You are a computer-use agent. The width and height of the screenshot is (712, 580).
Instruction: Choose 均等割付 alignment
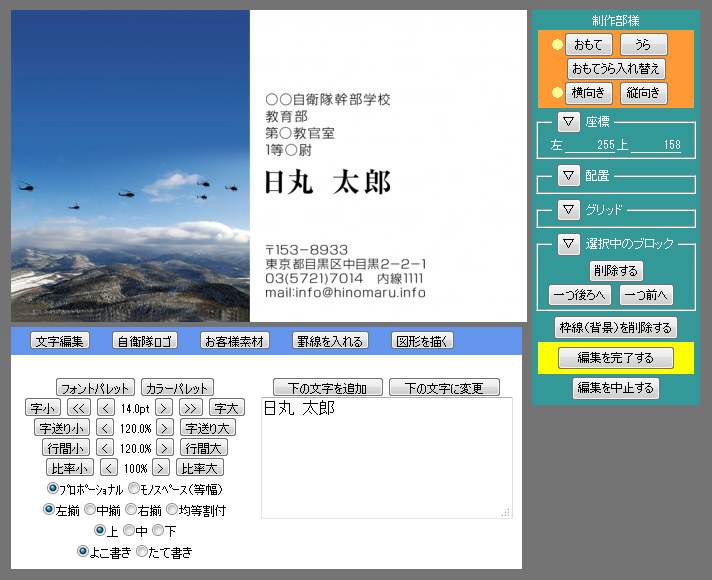pos(172,509)
